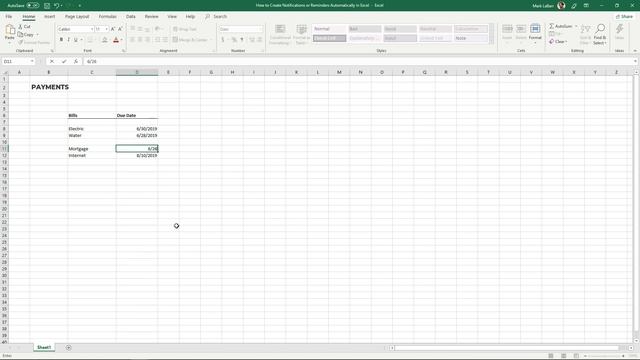Image resolution: width=640 pixels, height=360 pixels.
Task: Open the Copy dropdown arrow
Action: 37,35
